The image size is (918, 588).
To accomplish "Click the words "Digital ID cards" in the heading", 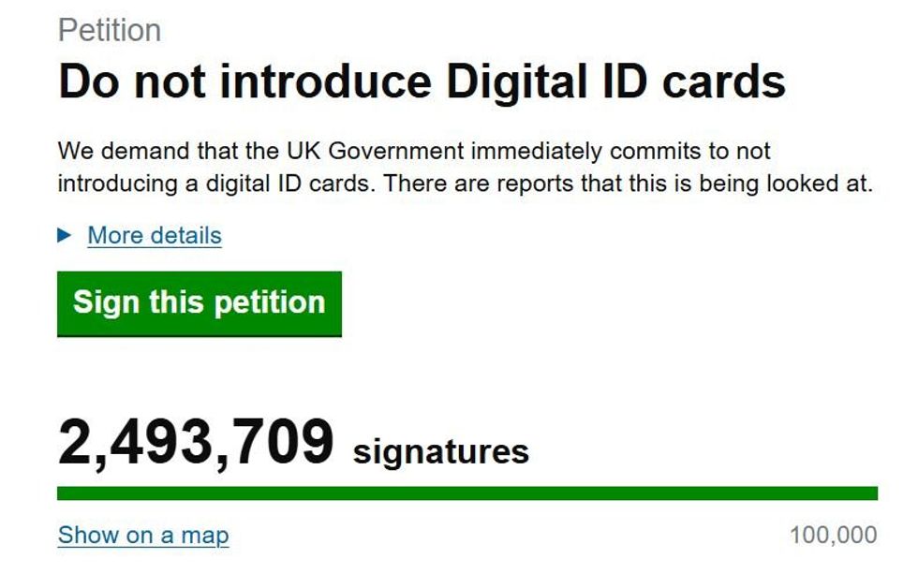I will click(x=615, y=82).
